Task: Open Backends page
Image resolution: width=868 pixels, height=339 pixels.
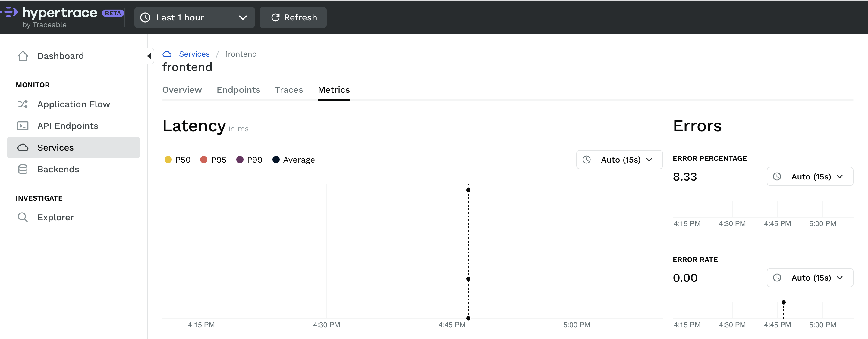Action: coord(74,169)
